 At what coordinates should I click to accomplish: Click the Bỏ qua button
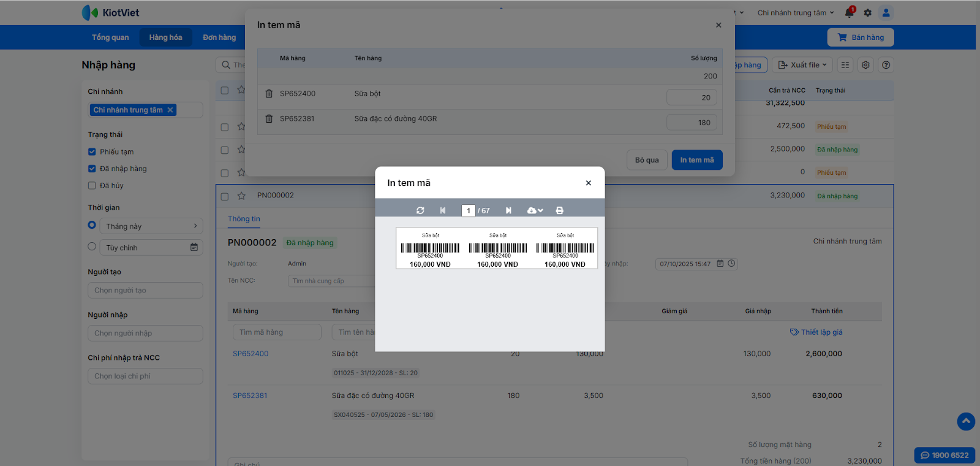(647, 160)
